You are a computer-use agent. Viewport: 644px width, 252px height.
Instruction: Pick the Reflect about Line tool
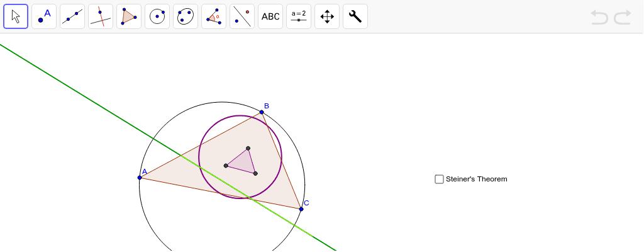coord(242,16)
